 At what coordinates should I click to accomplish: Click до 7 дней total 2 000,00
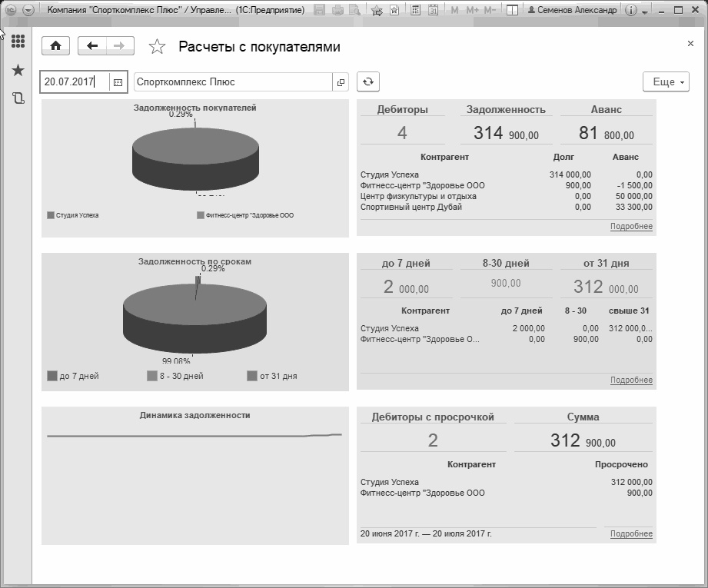(406, 287)
